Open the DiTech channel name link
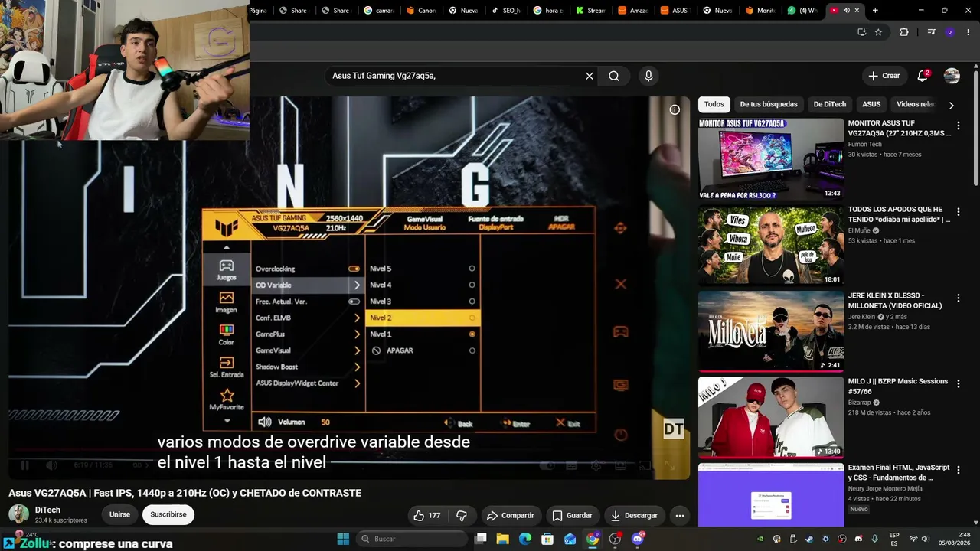The height and width of the screenshot is (551, 980). (x=47, y=510)
